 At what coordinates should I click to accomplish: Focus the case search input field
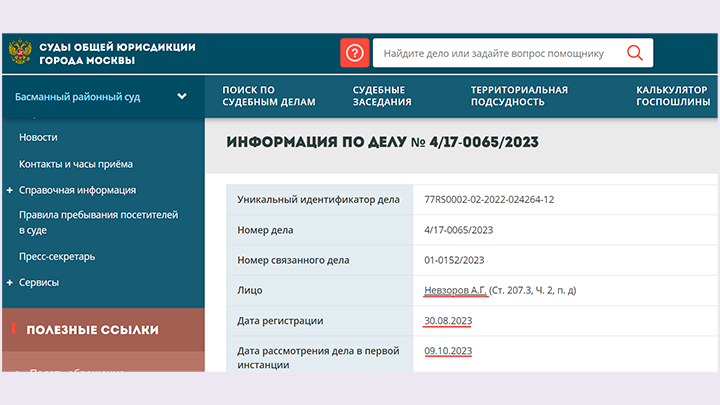coord(512,53)
